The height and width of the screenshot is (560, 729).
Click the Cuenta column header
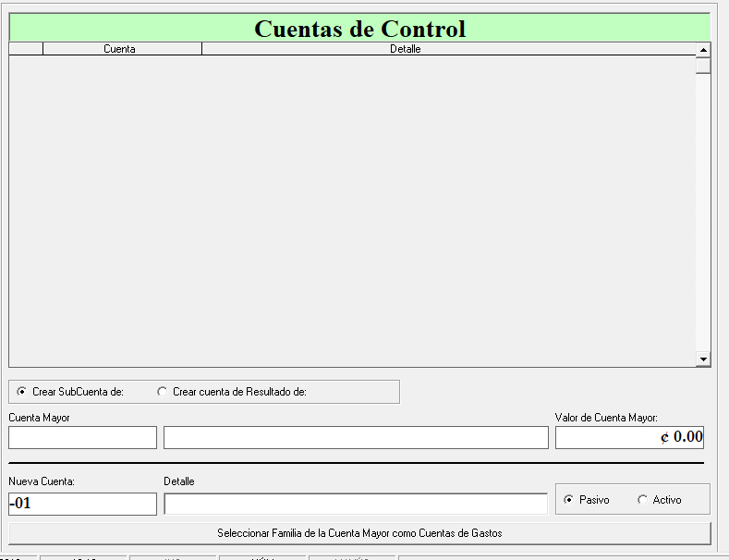121,49
